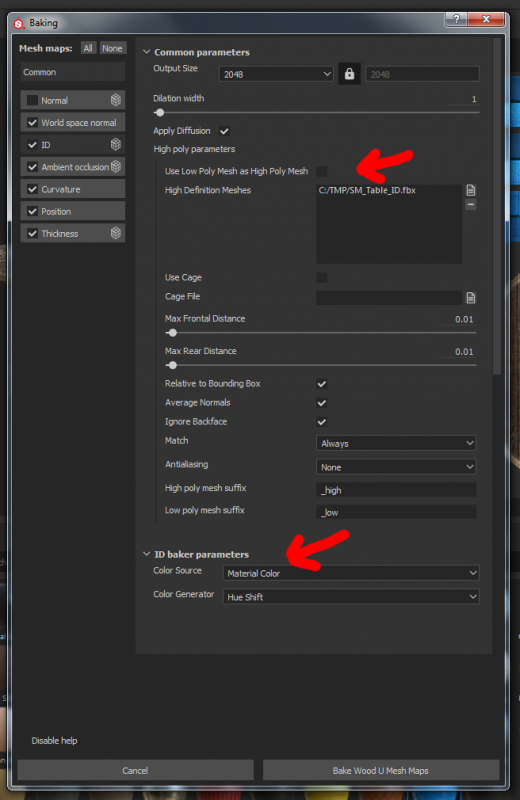This screenshot has width=520, height=800.
Task: Check Use Low Poly Mesh as High Poly Mesh
Action: (321, 171)
